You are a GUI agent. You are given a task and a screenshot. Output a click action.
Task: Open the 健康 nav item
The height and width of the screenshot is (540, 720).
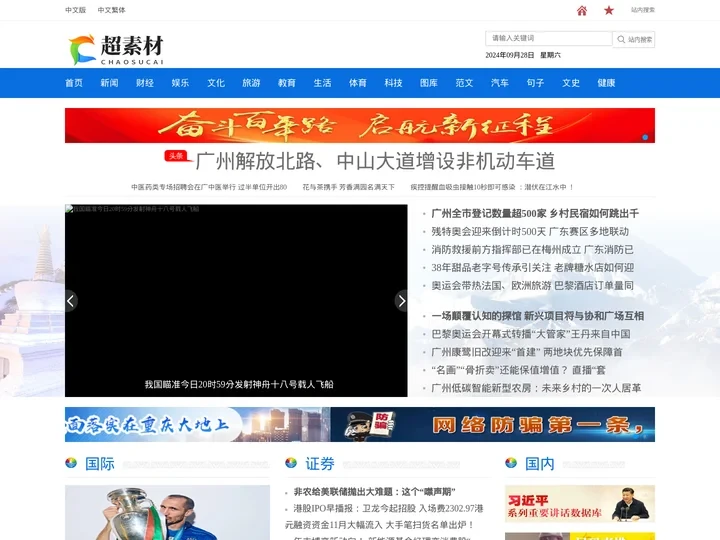[606, 83]
